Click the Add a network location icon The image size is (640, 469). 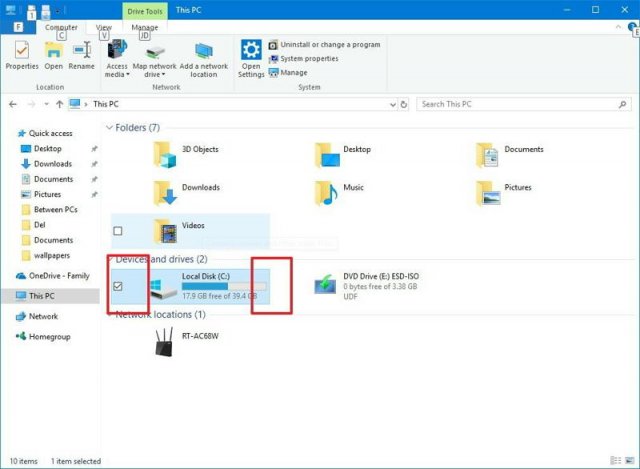click(204, 52)
